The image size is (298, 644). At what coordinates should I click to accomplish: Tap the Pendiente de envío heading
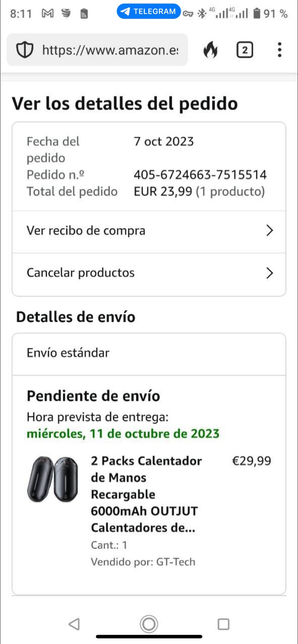point(93,396)
